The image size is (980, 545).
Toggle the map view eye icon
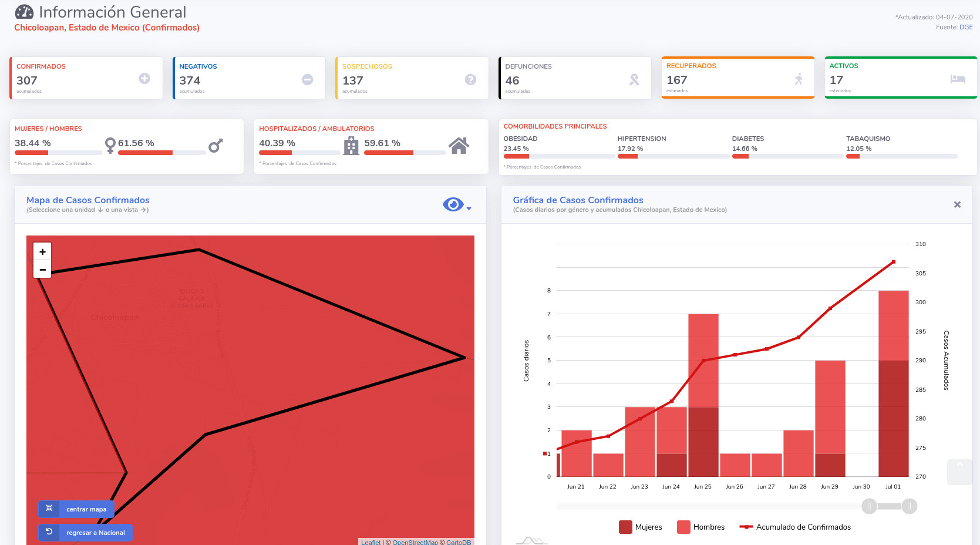click(453, 204)
